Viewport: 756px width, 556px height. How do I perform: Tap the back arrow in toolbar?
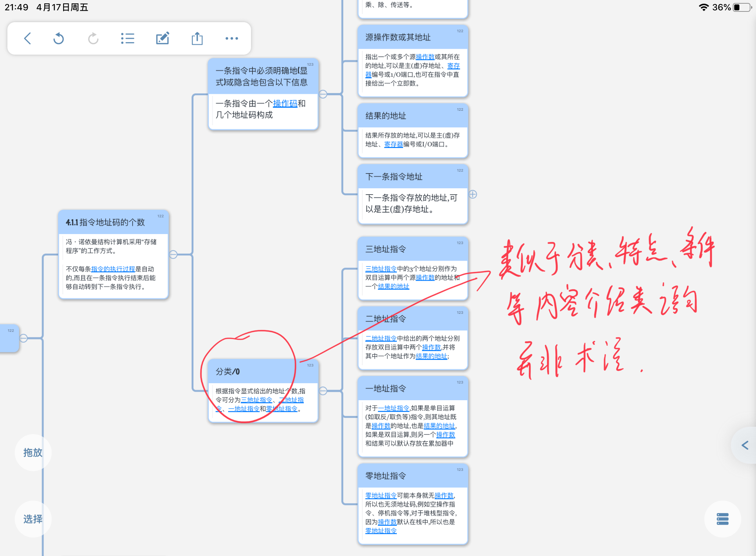[x=27, y=38]
